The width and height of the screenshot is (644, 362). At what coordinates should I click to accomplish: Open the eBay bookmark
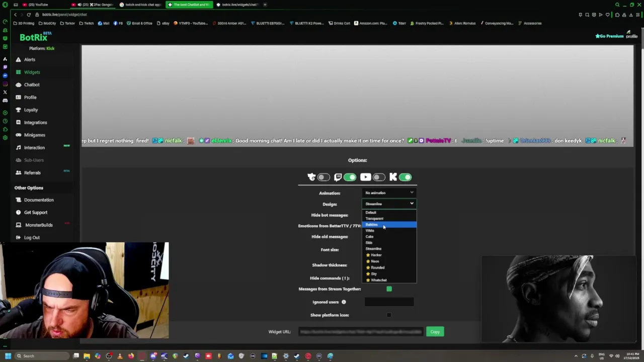coord(164,23)
